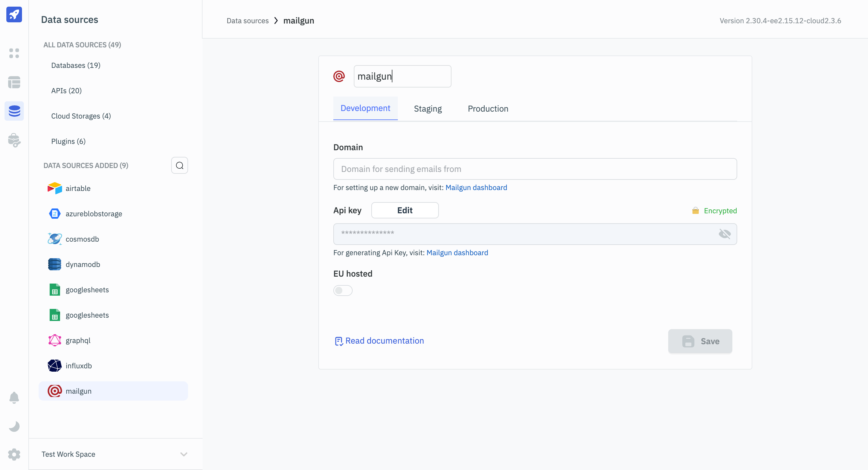
Task: Switch to the Production tab
Action: (488, 109)
